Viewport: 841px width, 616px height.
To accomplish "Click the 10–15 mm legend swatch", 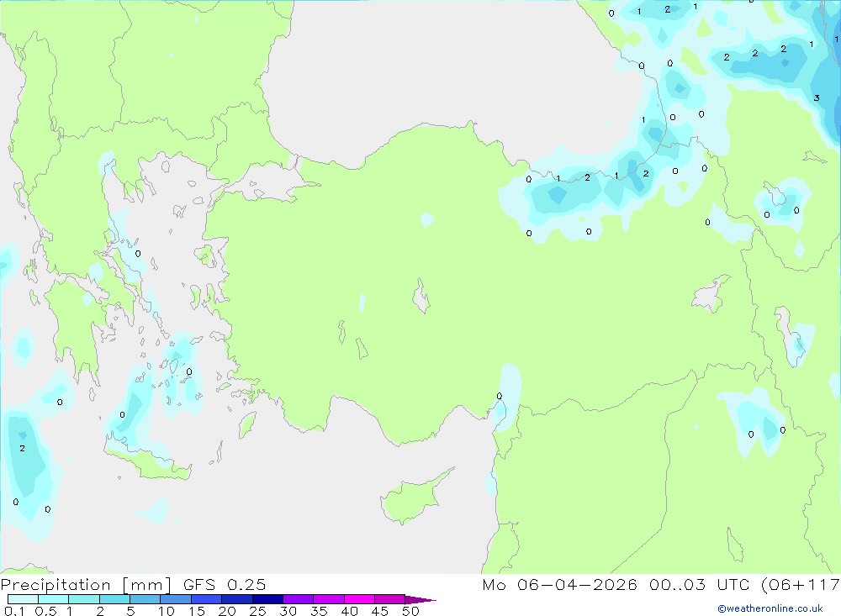I will pyautogui.click(x=176, y=599).
